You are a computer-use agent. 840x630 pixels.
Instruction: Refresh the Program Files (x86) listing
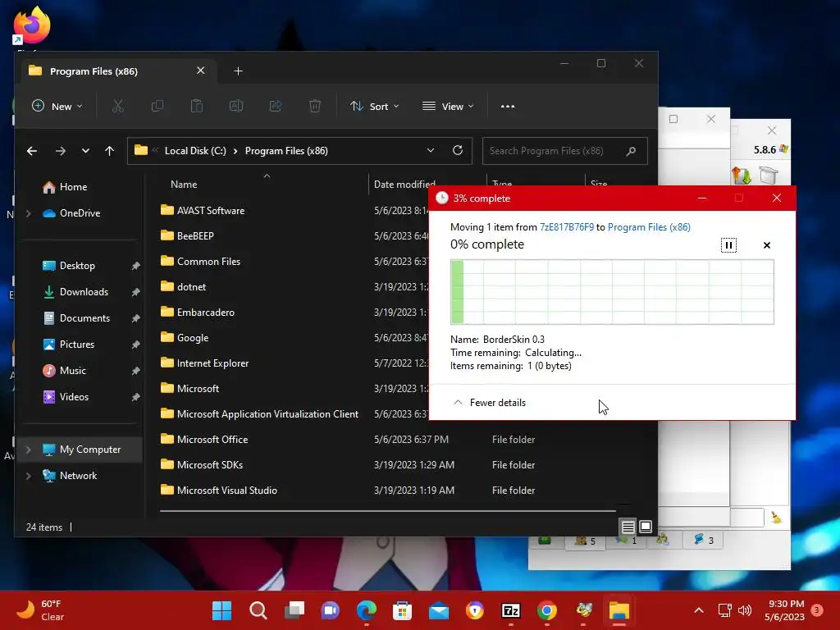coord(458,151)
